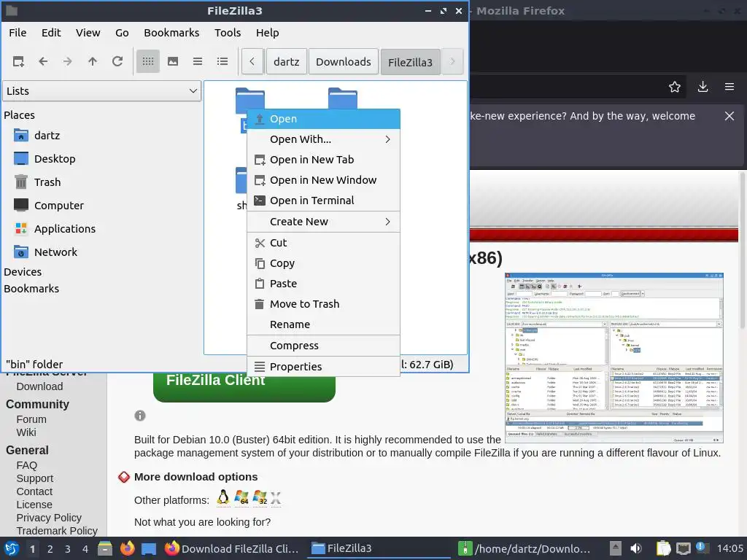
Task: Open the View menu
Action: click(x=88, y=33)
